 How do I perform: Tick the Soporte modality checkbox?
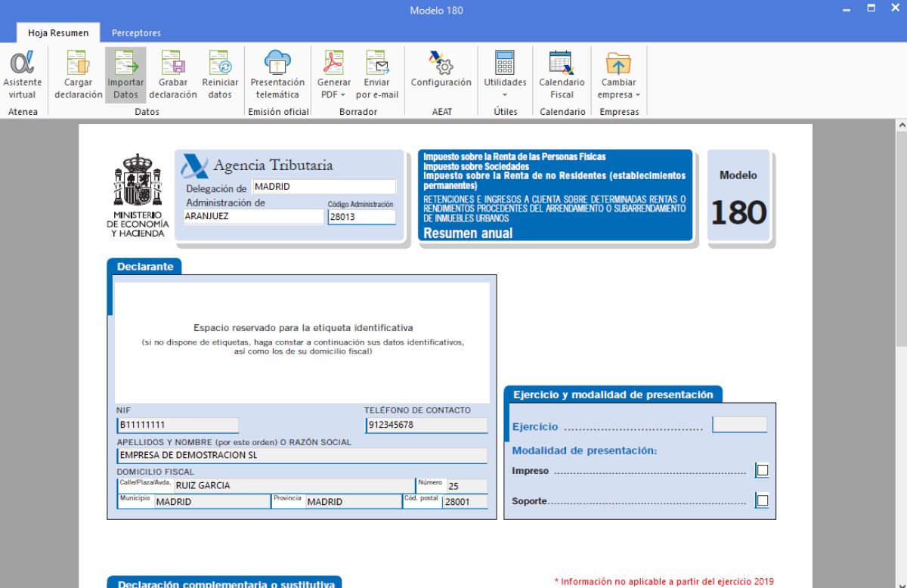tap(762, 501)
